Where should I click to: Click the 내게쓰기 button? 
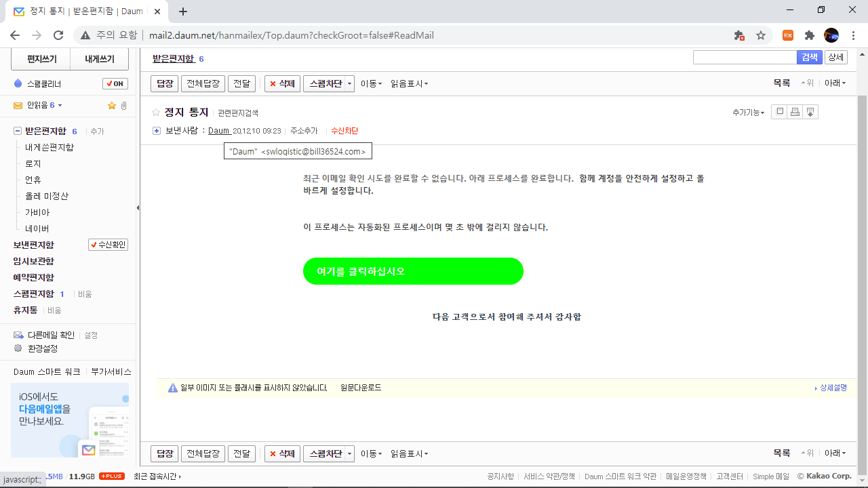tap(100, 59)
